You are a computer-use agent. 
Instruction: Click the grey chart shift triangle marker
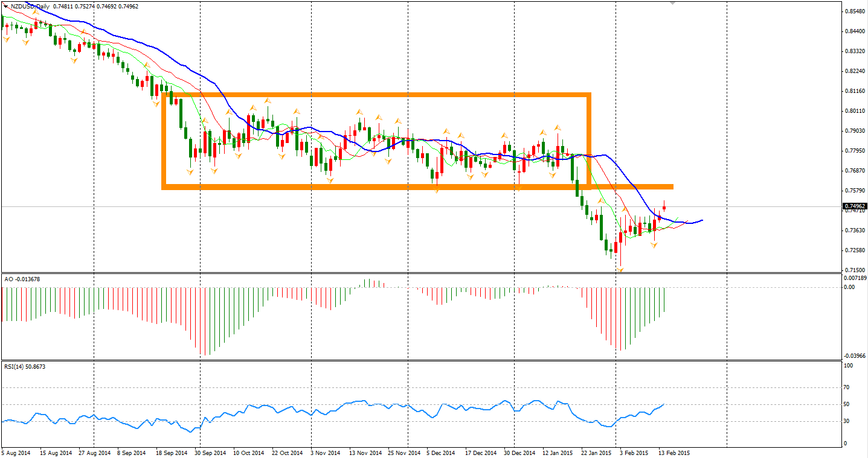(x=672, y=3)
